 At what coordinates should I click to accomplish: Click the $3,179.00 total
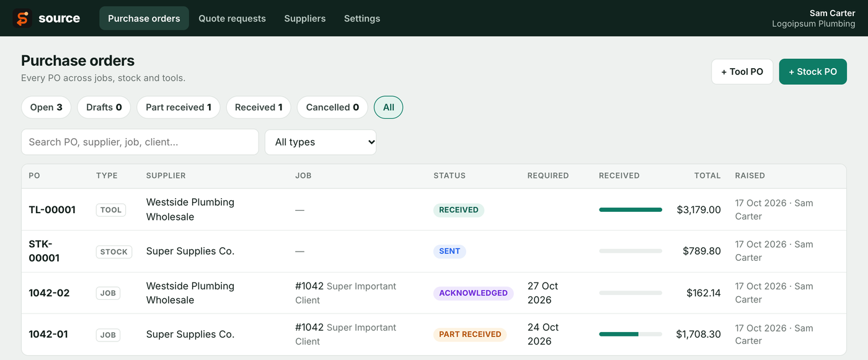[699, 209]
